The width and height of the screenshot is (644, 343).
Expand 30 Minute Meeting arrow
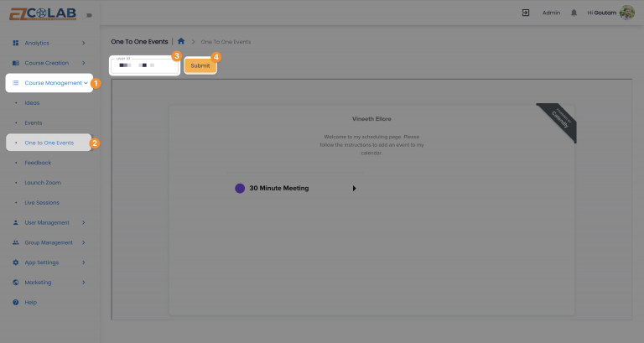(354, 189)
